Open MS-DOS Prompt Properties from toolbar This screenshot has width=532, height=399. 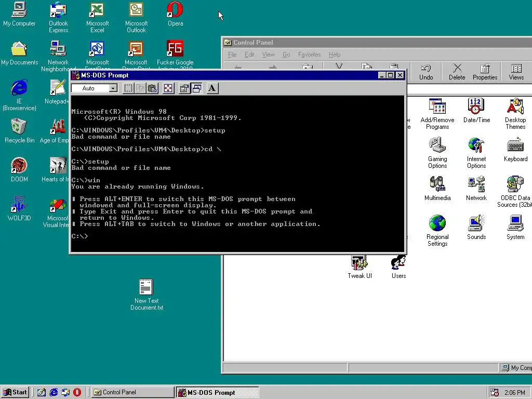pyautogui.click(x=184, y=88)
